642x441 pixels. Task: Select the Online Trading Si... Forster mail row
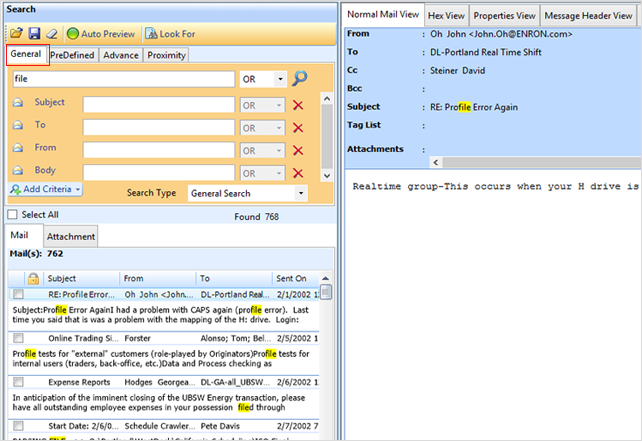(x=163, y=338)
